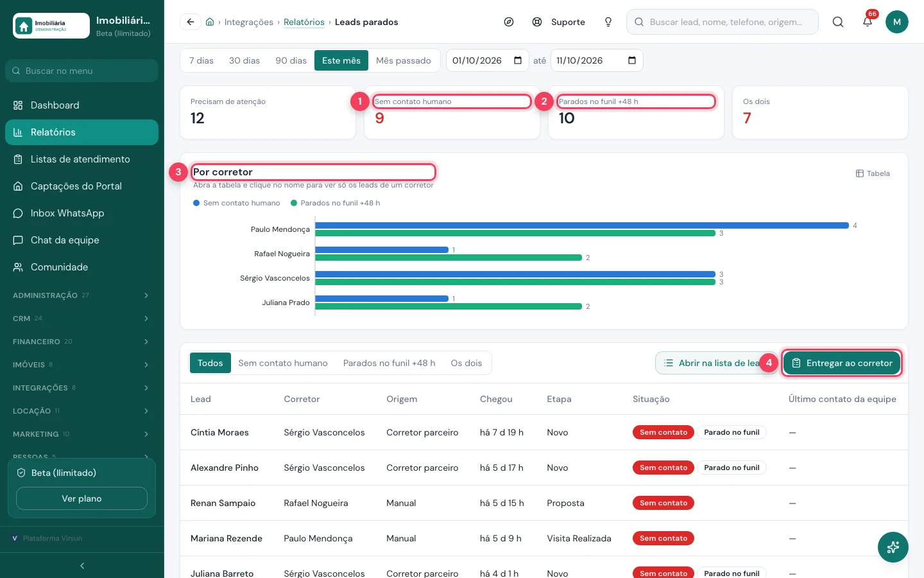Expand the INTEGRAÇÕES section

click(82, 388)
